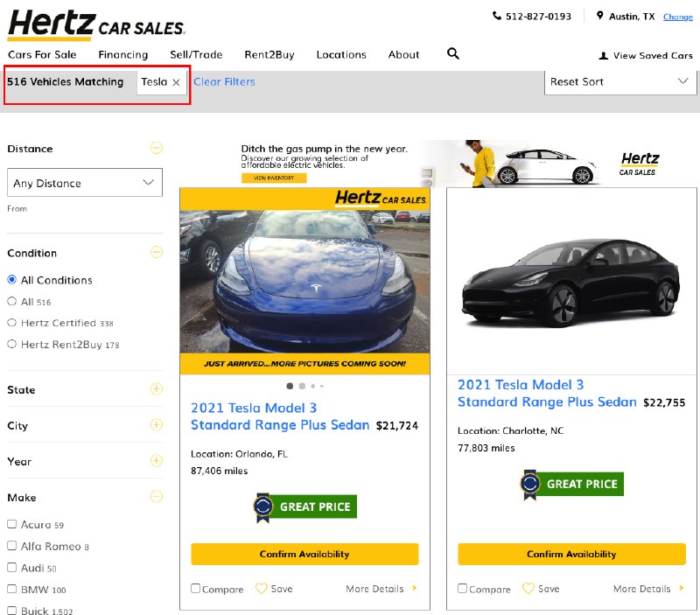Click the Great Price badge on Orlando card
Image resolution: width=700 pixels, height=615 pixels.
(304, 507)
